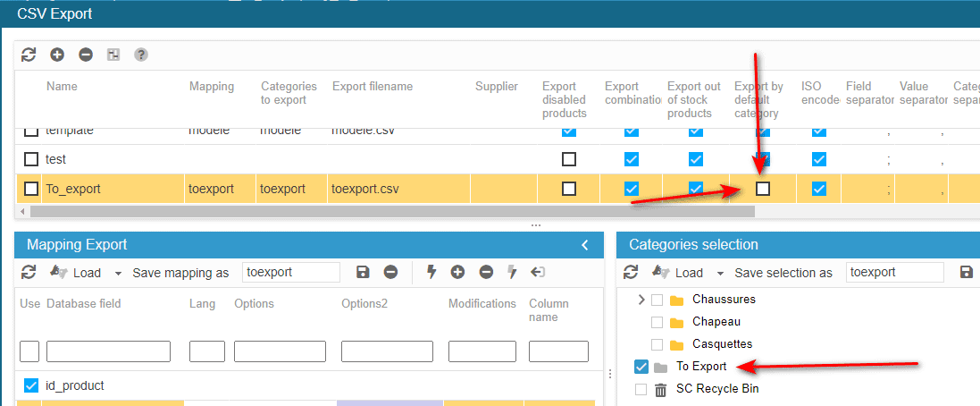Enable Export by default category for To_export
This screenshot has width=980, height=406.
[763, 189]
